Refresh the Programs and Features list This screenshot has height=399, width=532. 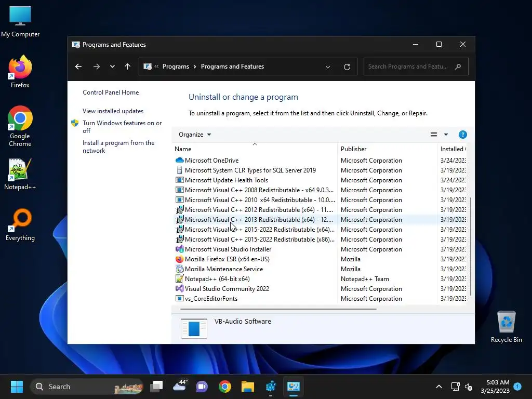[x=347, y=67]
